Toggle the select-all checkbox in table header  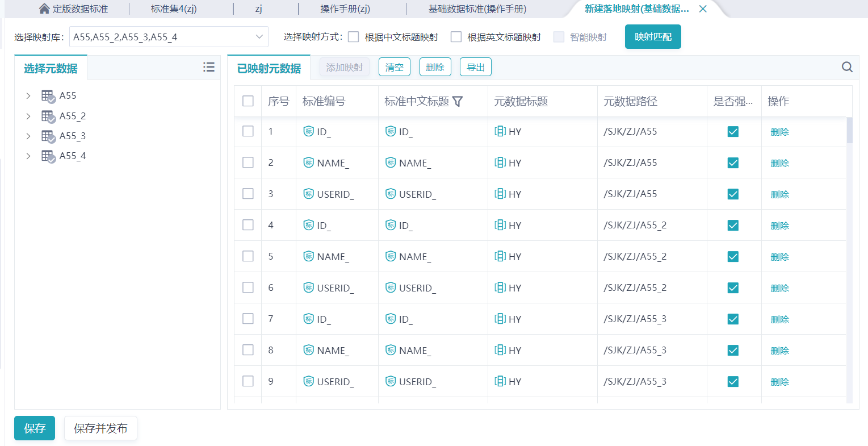[x=248, y=101]
